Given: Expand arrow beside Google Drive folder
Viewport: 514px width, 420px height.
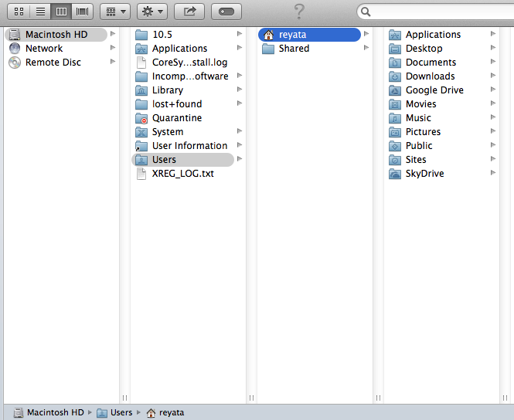Looking at the screenshot, I should (493, 90).
